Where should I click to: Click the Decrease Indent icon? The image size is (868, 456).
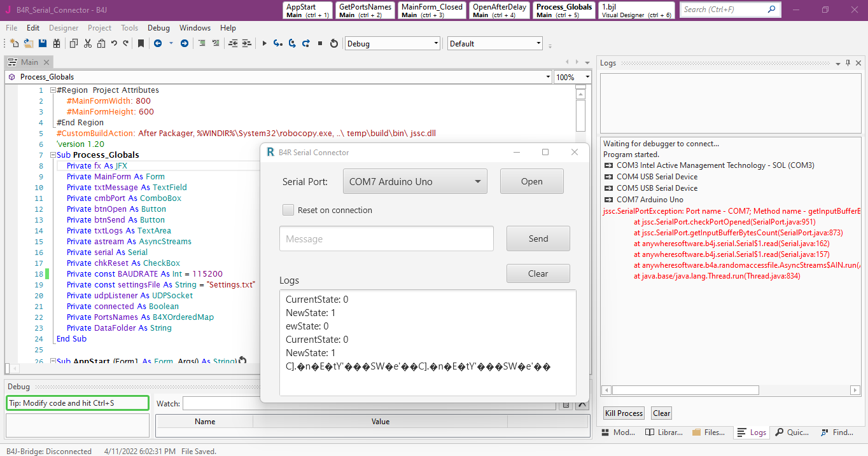(233, 43)
